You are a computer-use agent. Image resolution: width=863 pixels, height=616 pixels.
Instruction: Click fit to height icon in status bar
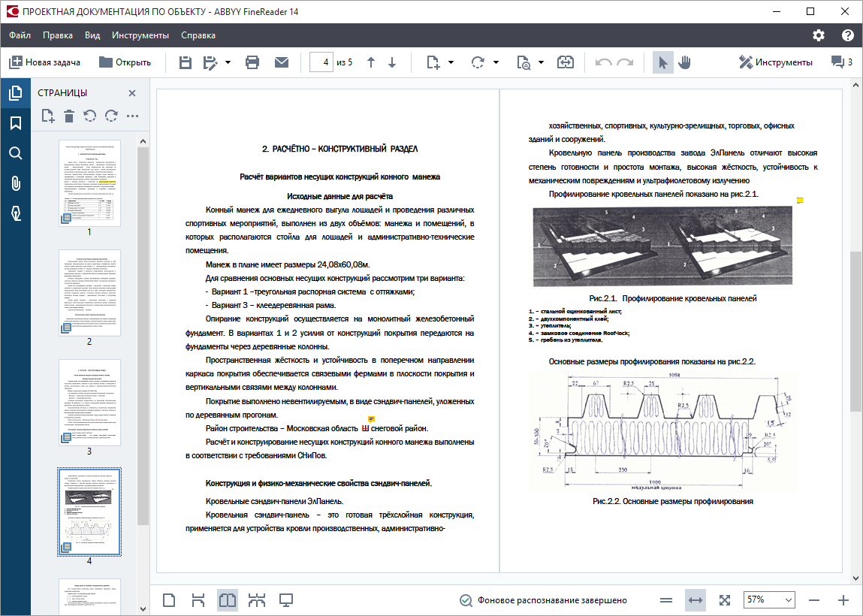[666, 600]
